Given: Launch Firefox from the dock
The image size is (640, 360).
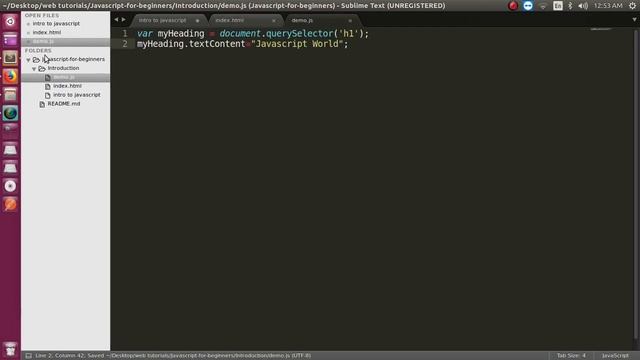Looking at the screenshot, I should (10, 76).
